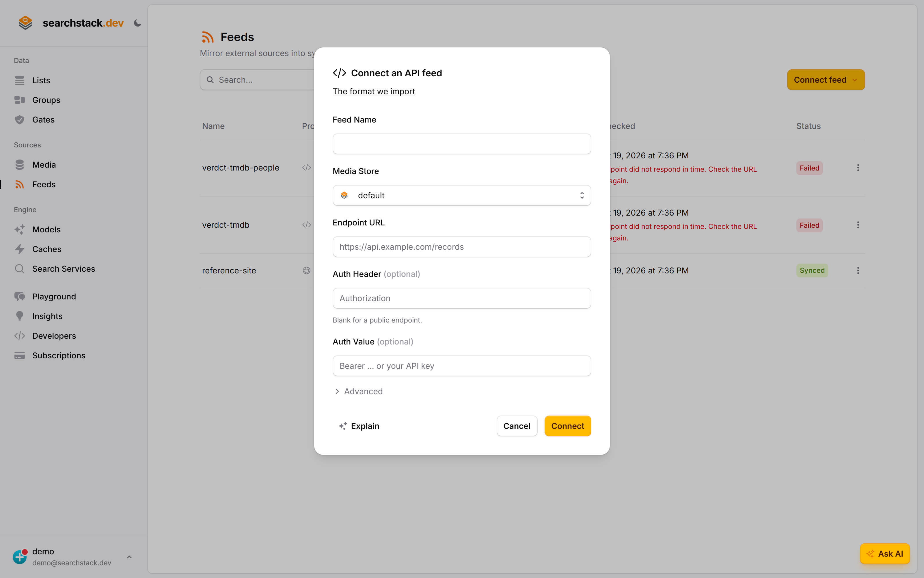Select the verdct-tmdb-people feed name
This screenshot has width=924, height=578.
pos(241,167)
